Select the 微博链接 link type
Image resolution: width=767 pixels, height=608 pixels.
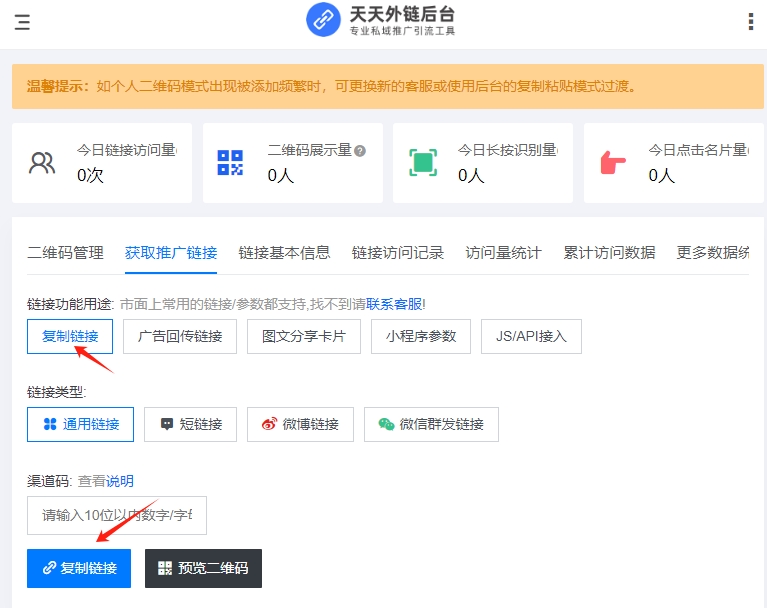(300, 424)
